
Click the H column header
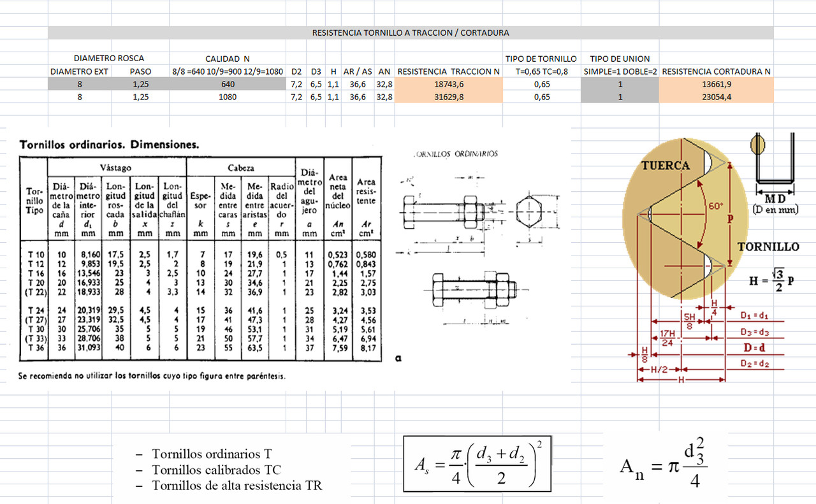[x=333, y=71]
